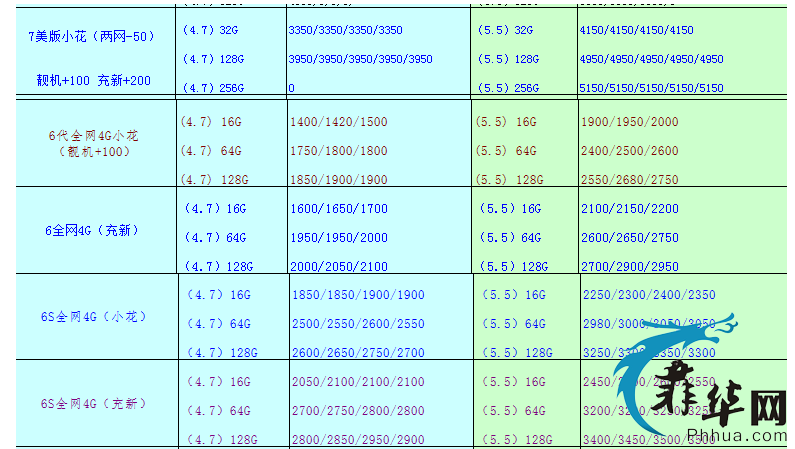Select price 2700/2750/2800/2800
The width and height of the screenshot is (795, 449).
point(358,411)
